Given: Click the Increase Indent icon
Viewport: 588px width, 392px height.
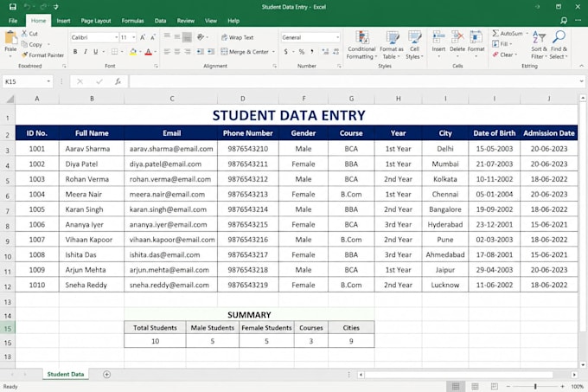Looking at the screenshot, I should click(x=211, y=51).
